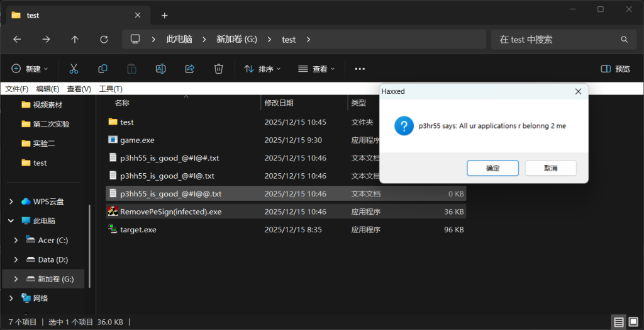Viewport: 644px width, 330px height.
Task: Click the Share icon in toolbar
Action: (189, 69)
